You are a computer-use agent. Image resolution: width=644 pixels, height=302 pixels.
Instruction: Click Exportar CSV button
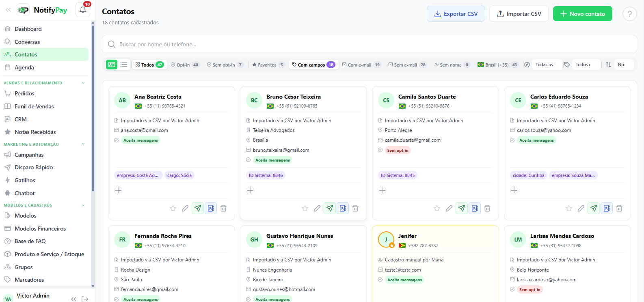456,14
